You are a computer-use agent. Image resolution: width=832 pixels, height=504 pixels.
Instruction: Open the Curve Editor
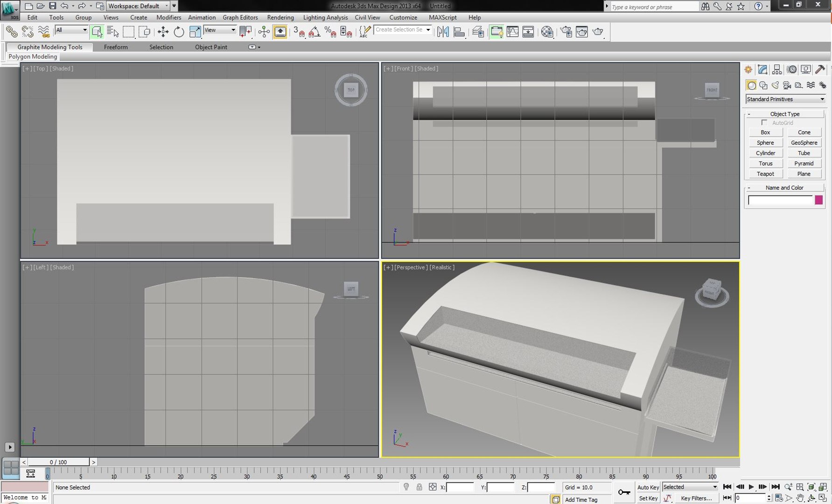[x=512, y=32]
